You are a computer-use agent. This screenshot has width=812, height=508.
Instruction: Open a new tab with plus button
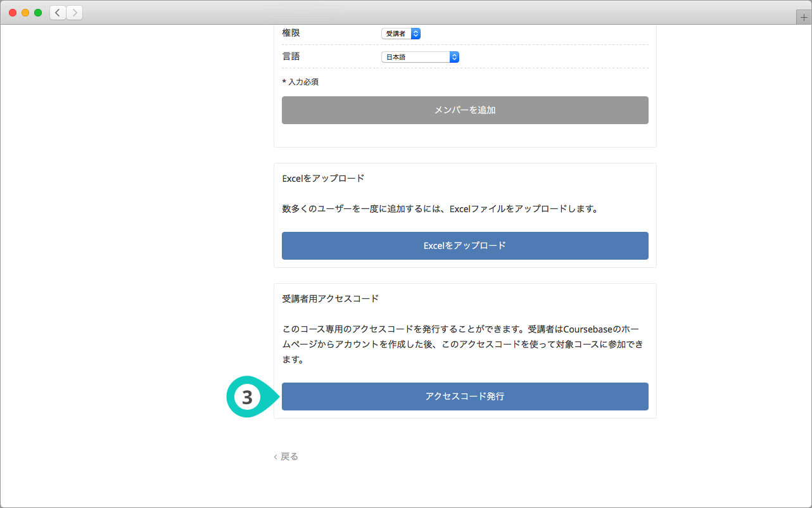[804, 18]
